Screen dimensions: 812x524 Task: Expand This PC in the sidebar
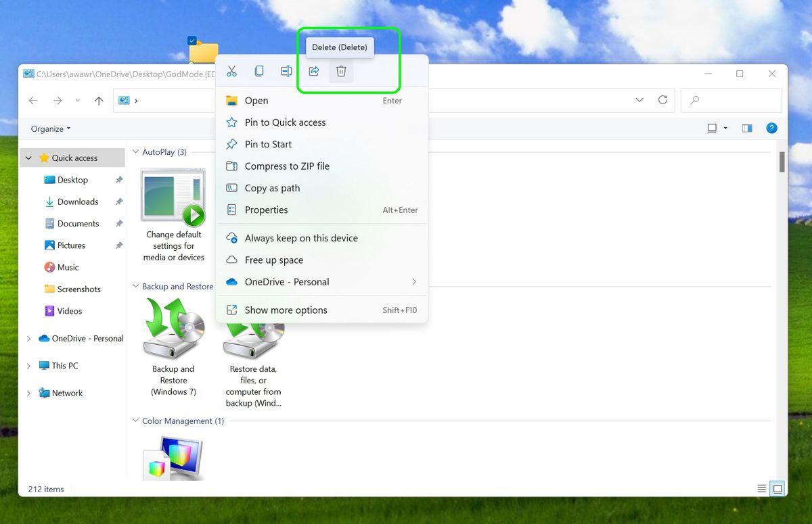coord(28,365)
